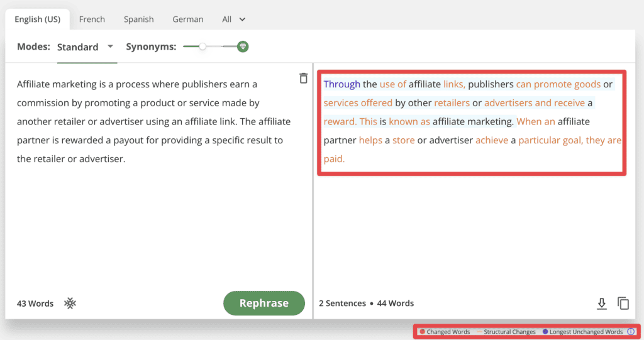Click changed phrase "particular goal, they are"

pyautogui.click(x=570, y=140)
